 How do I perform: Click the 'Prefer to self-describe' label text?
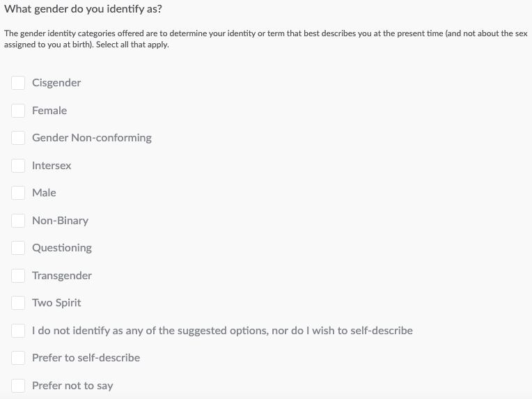click(86, 358)
